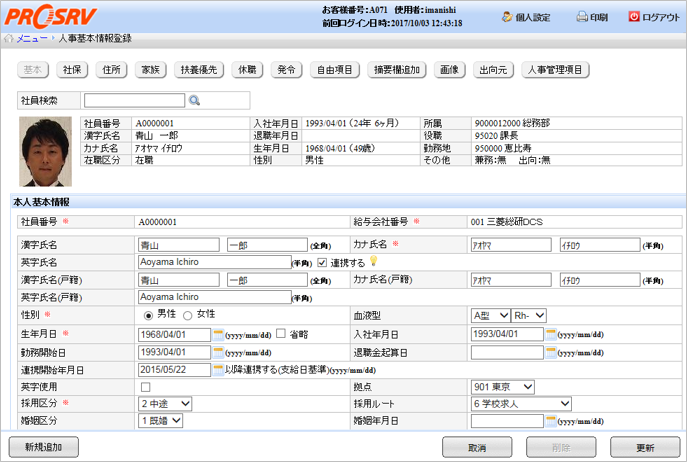
Task: Enable the 省略 checkbox
Action: (281, 333)
